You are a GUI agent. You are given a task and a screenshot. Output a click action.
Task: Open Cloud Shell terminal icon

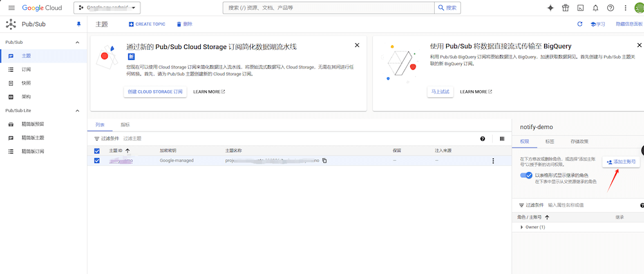(x=581, y=8)
